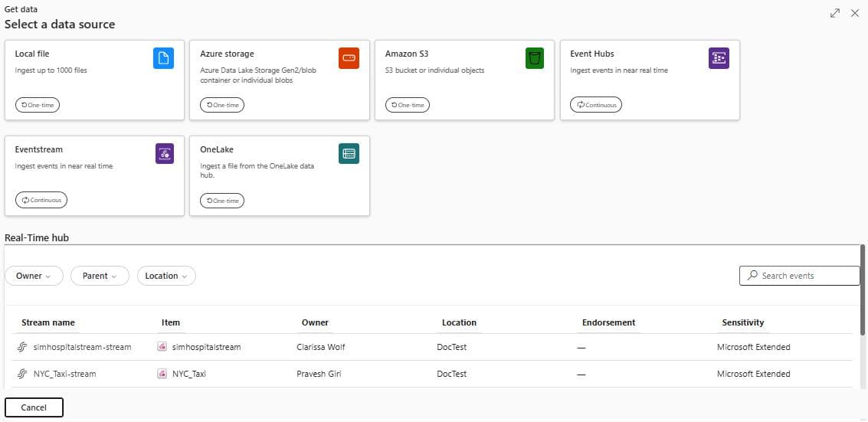Click stream icon beside NYC_Taxi-stream
The height and width of the screenshot is (422, 868).
(x=22, y=374)
